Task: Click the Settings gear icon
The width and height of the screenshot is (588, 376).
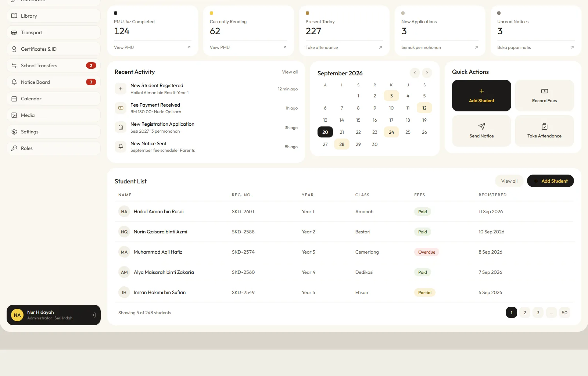Action: pyautogui.click(x=14, y=132)
